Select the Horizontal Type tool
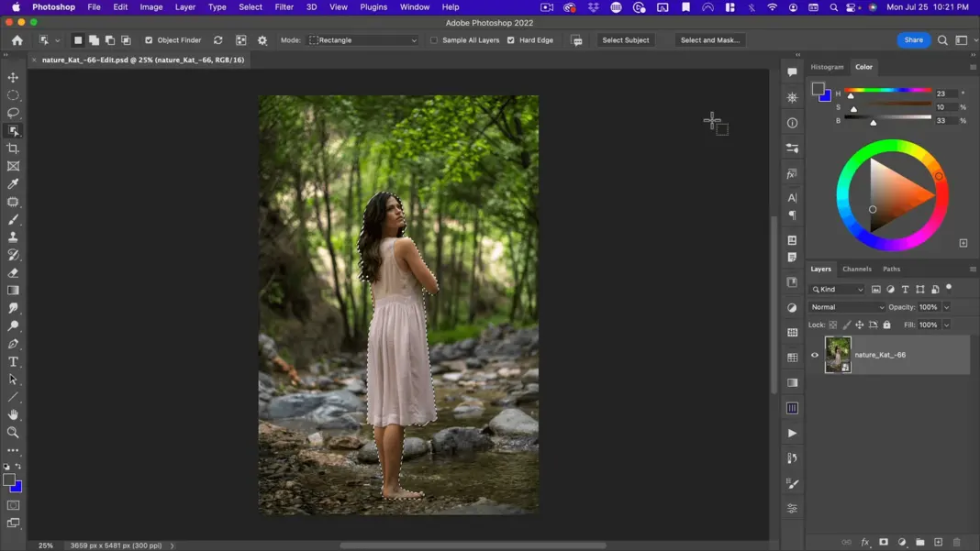This screenshot has height=551, width=980. tap(13, 362)
